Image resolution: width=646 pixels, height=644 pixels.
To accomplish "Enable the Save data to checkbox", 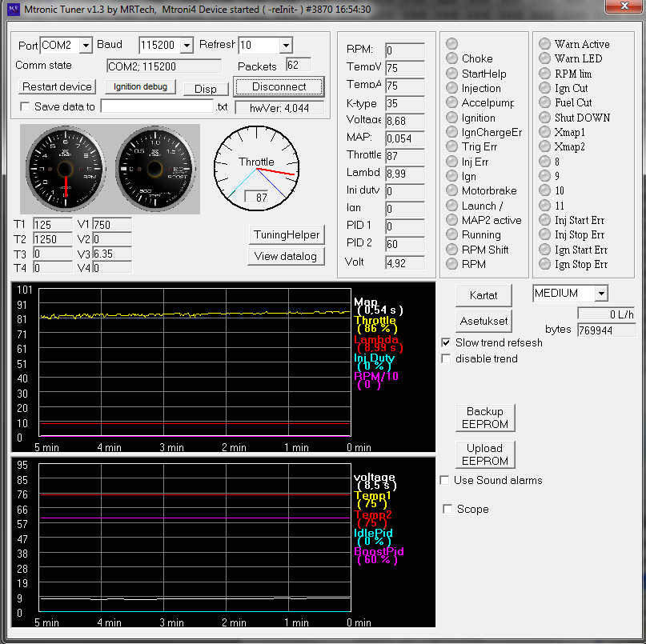I will pyautogui.click(x=25, y=106).
